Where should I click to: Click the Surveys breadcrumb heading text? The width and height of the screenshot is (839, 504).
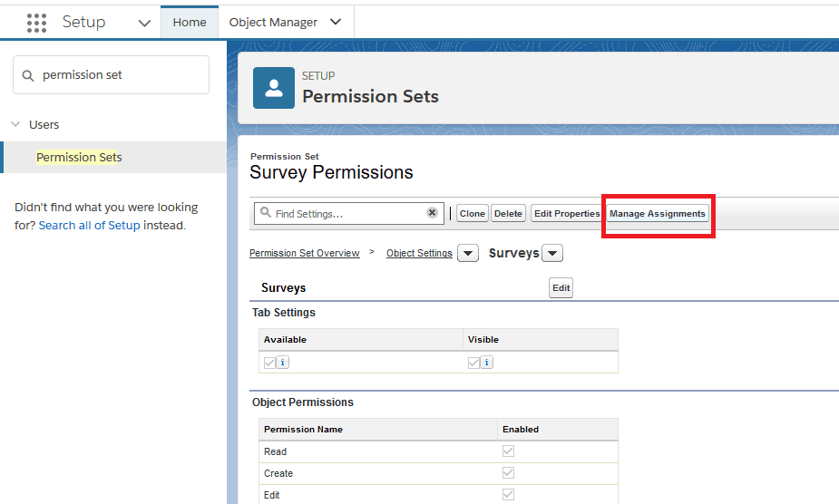click(513, 253)
